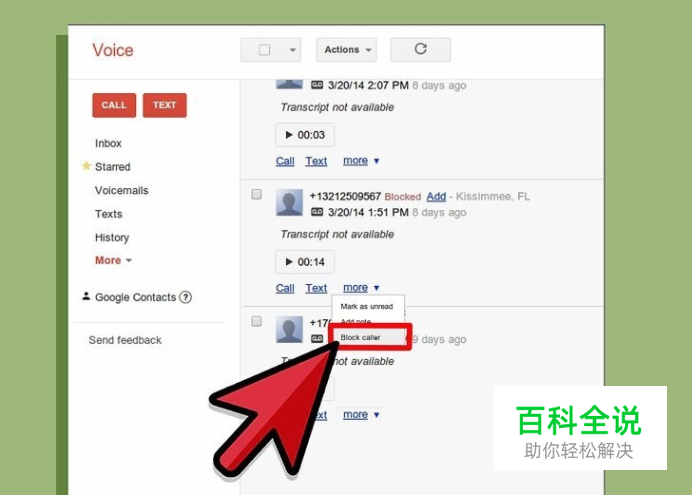Open Google Contacts link
Image resolution: width=692 pixels, height=495 pixels.
click(x=135, y=297)
